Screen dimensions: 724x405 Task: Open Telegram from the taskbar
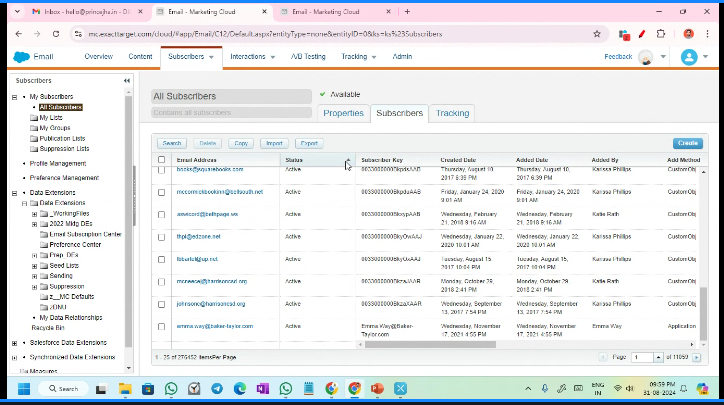click(x=217, y=389)
